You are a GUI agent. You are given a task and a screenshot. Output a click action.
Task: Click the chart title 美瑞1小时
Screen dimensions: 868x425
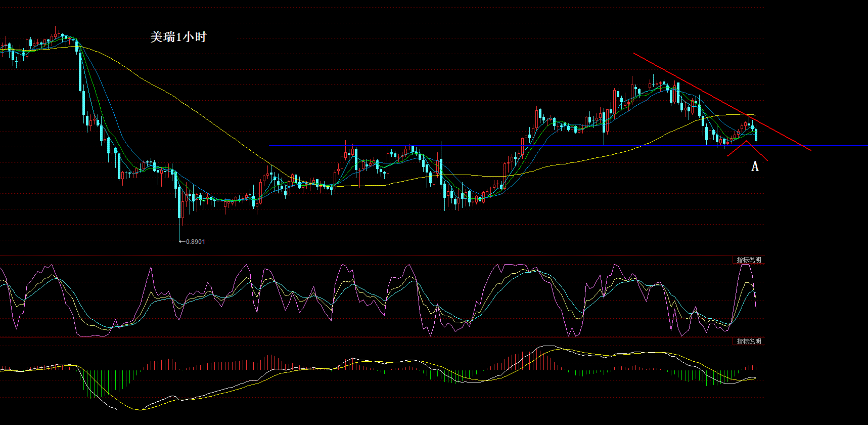click(x=178, y=37)
